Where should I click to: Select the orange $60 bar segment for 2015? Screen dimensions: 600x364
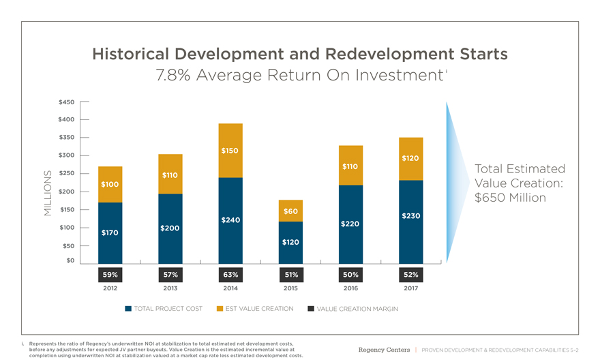(290, 211)
